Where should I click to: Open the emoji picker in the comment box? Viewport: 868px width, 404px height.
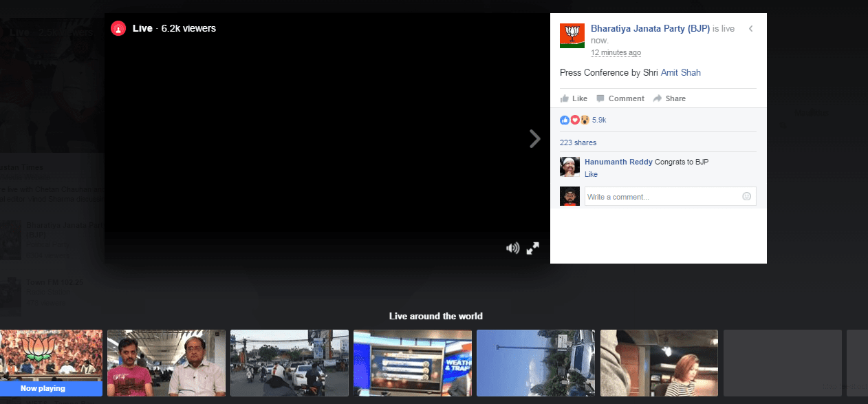click(746, 196)
